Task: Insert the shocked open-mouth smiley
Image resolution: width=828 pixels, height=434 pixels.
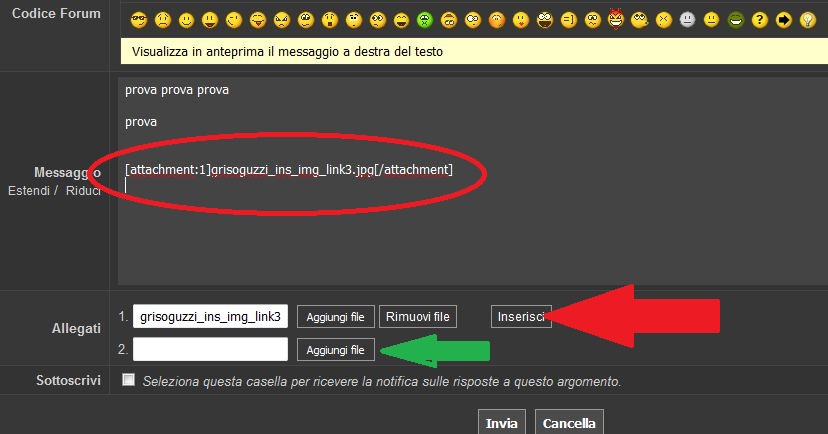Action: tap(330, 21)
